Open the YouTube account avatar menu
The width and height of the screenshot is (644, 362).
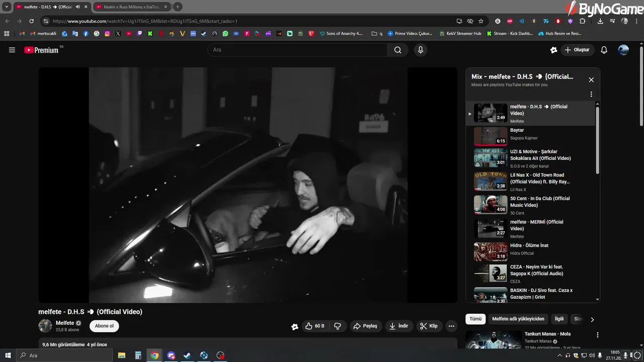pyautogui.click(x=623, y=50)
